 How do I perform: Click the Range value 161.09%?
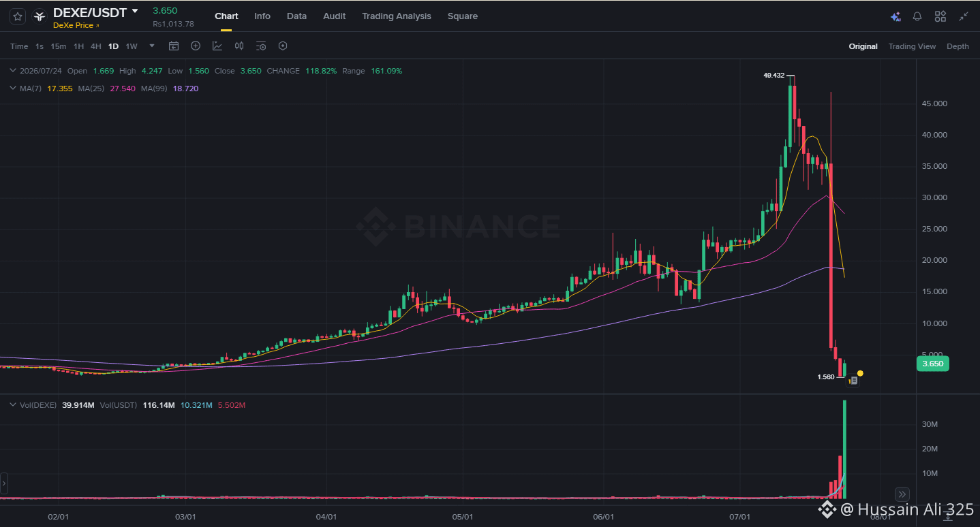pos(386,71)
